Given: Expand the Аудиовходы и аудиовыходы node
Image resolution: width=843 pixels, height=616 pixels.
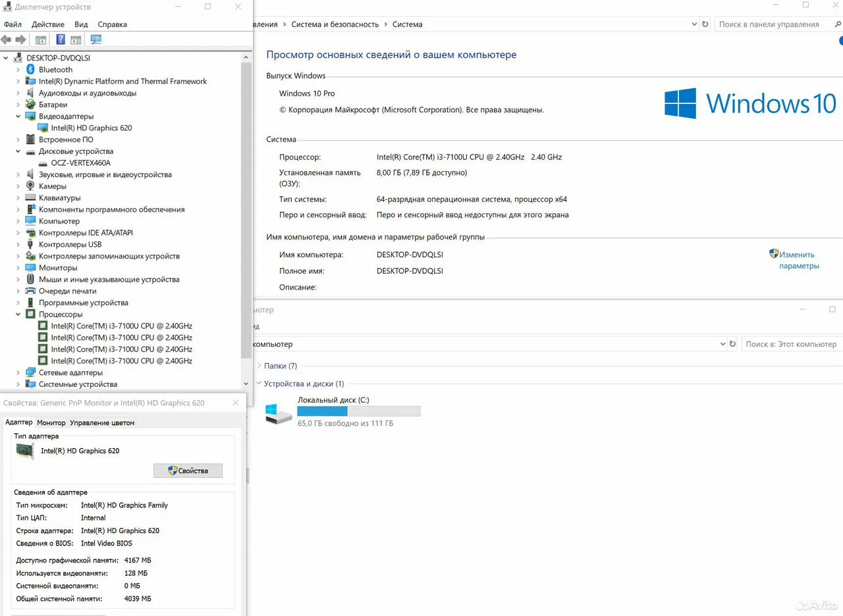Looking at the screenshot, I should click(x=18, y=93).
